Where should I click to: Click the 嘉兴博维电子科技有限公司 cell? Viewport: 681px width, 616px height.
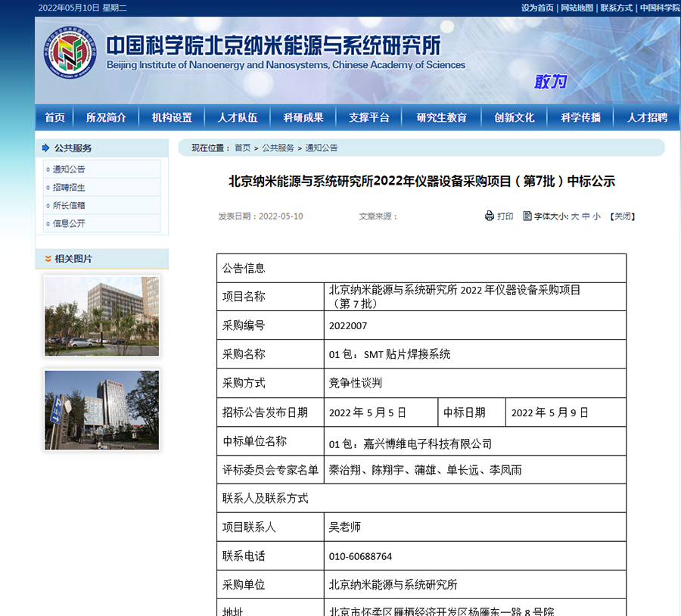point(474,441)
